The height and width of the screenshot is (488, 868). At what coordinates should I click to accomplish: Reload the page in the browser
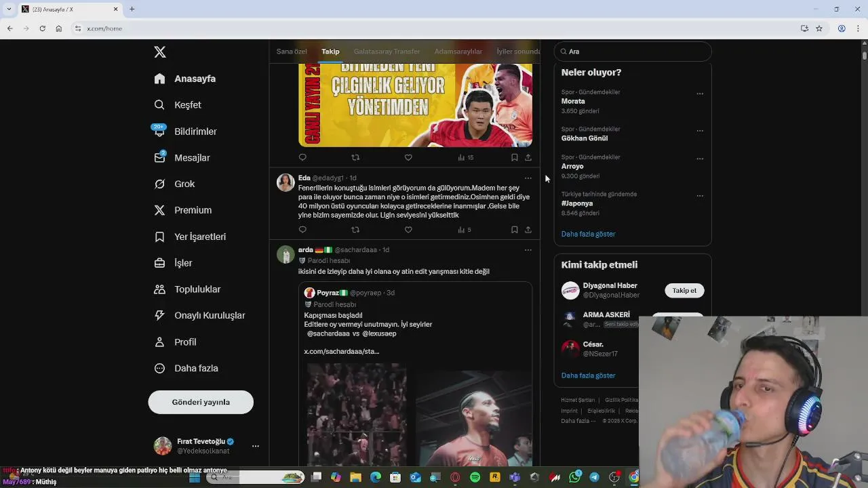tap(42, 28)
